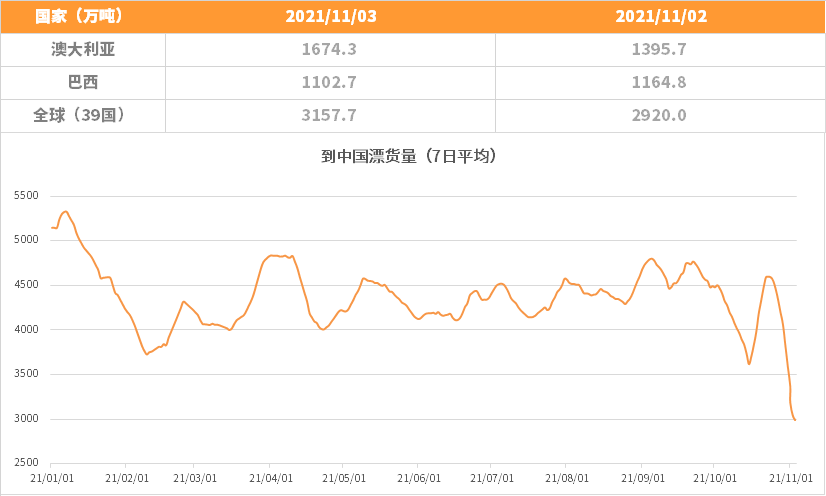Click the 3500 y-axis label
The width and height of the screenshot is (826, 496).
pyautogui.click(x=26, y=374)
